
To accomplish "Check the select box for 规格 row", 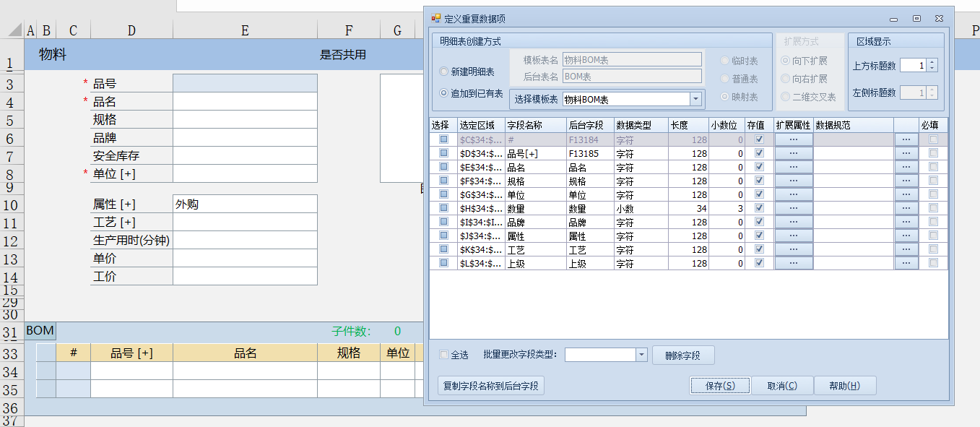I will pos(443,181).
